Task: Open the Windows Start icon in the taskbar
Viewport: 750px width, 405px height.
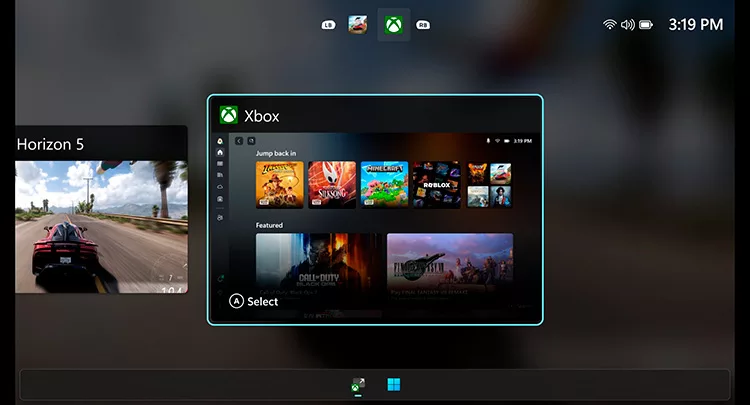Action: tap(394, 384)
